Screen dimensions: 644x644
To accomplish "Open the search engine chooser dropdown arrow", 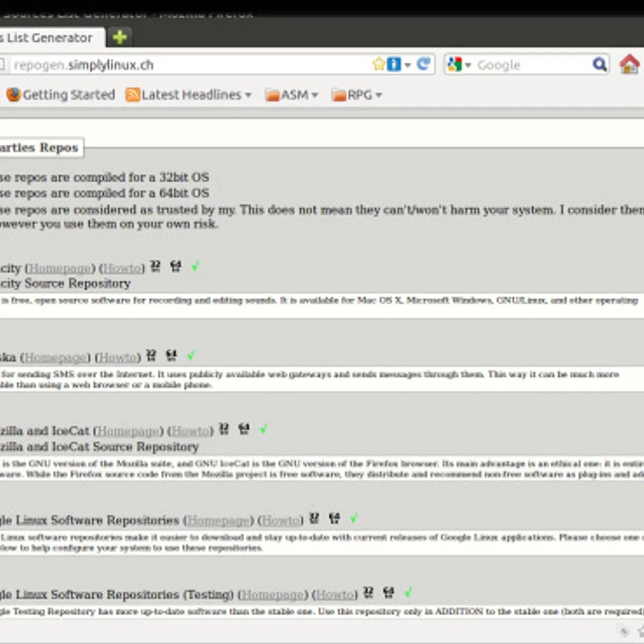I will pyautogui.click(x=468, y=65).
